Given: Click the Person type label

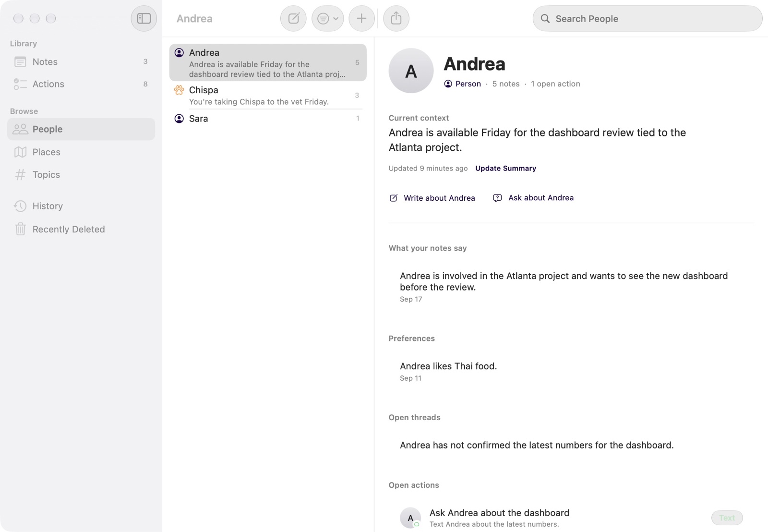Looking at the screenshot, I should [463, 84].
